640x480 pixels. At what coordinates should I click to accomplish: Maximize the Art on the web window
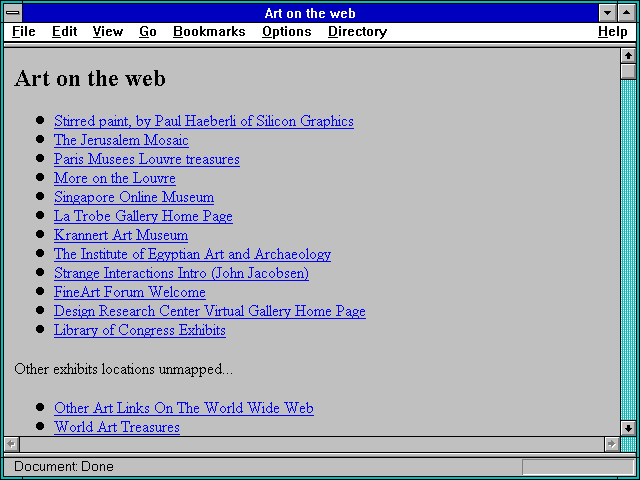[627, 13]
